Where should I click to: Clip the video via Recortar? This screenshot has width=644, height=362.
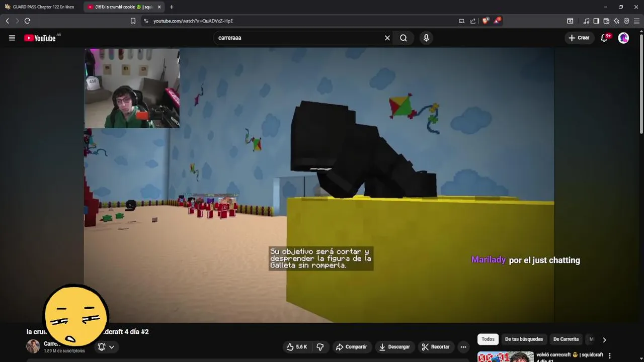click(436, 347)
